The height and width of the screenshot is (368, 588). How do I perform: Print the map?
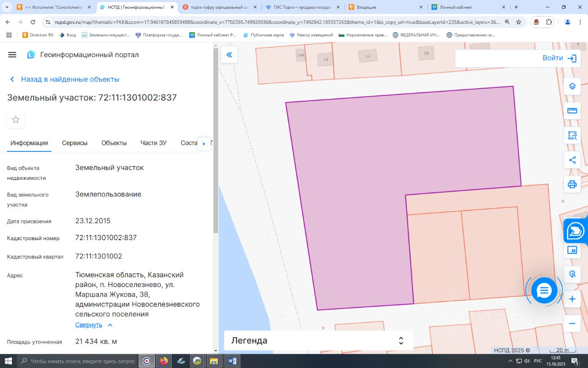(x=572, y=184)
